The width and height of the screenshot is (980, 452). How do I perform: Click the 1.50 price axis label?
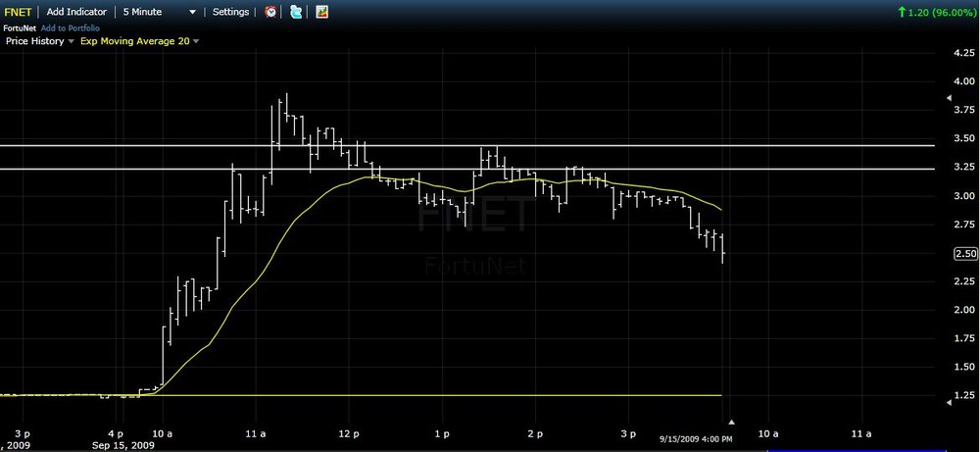click(x=965, y=367)
